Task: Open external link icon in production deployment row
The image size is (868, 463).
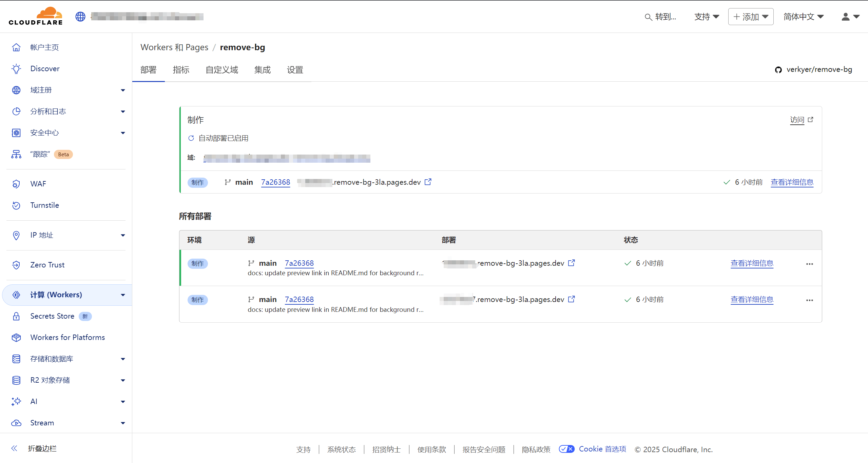Action: (428, 182)
